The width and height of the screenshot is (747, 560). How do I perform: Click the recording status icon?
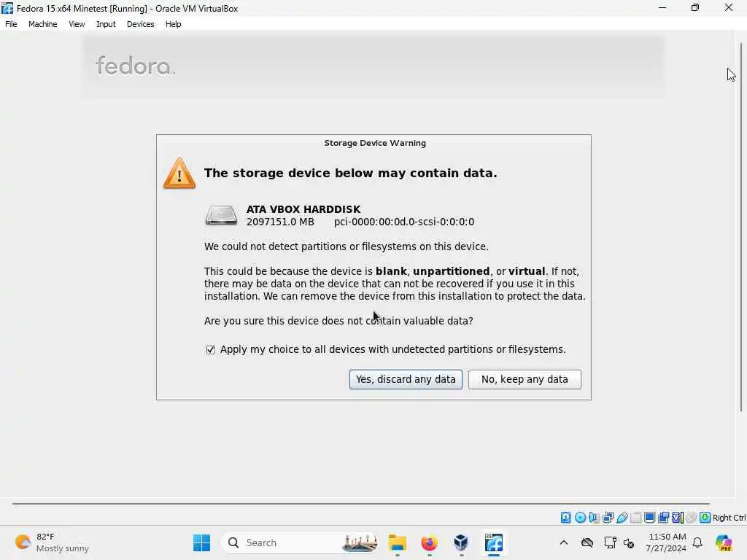663,518
